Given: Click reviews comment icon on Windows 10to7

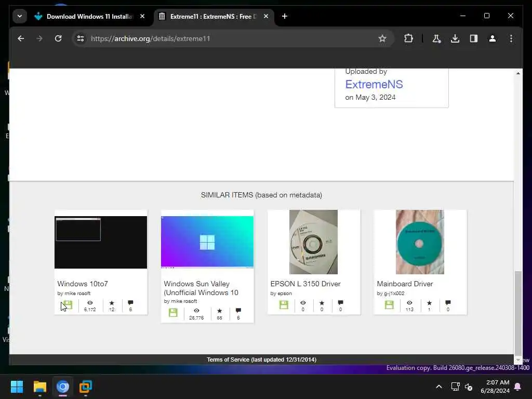Looking at the screenshot, I should pyautogui.click(x=130, y=303).
